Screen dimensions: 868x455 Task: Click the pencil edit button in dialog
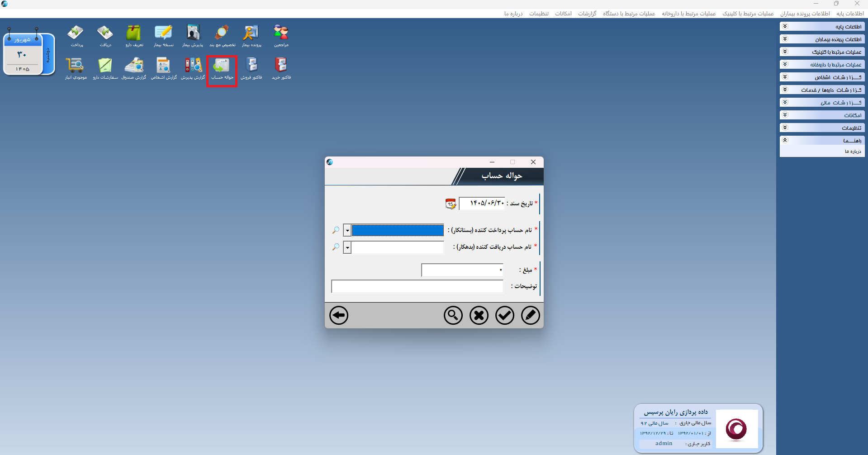pos(530,315)
